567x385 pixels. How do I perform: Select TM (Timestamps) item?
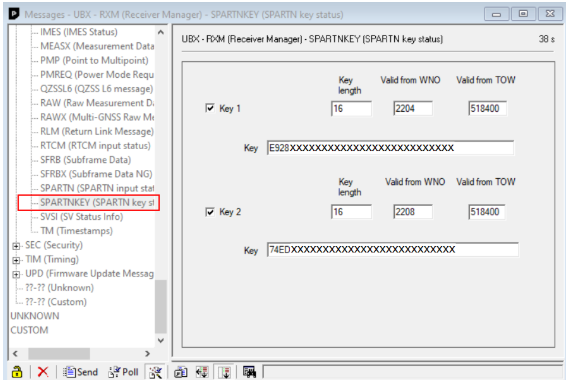76,231
